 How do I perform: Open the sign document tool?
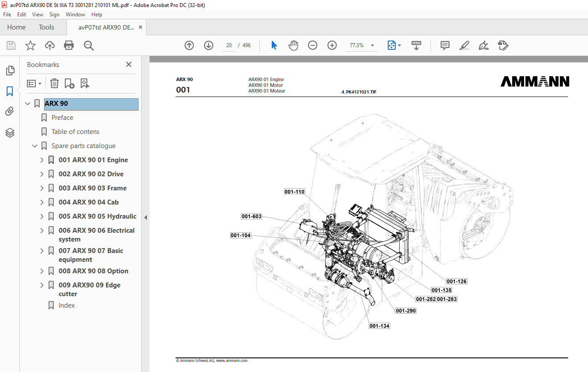pos(483,45)
